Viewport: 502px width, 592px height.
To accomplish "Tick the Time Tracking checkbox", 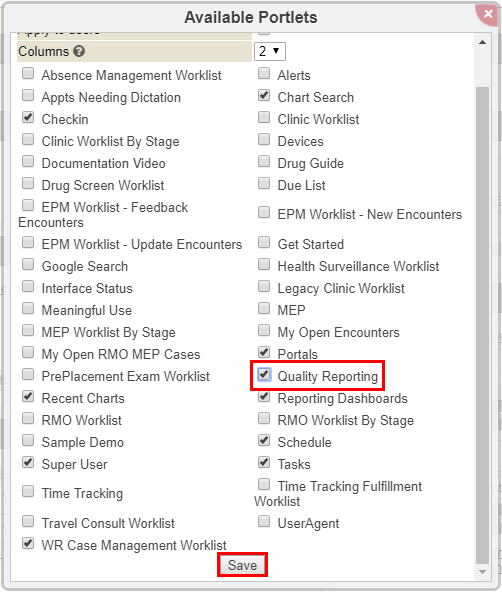I will tap(28, 491).
